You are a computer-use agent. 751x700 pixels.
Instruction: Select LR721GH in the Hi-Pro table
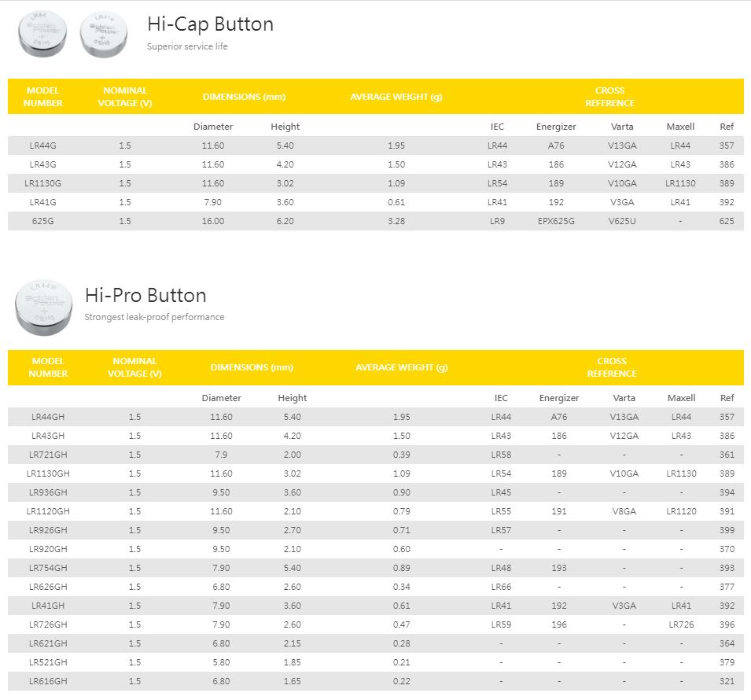click(49, 455)
